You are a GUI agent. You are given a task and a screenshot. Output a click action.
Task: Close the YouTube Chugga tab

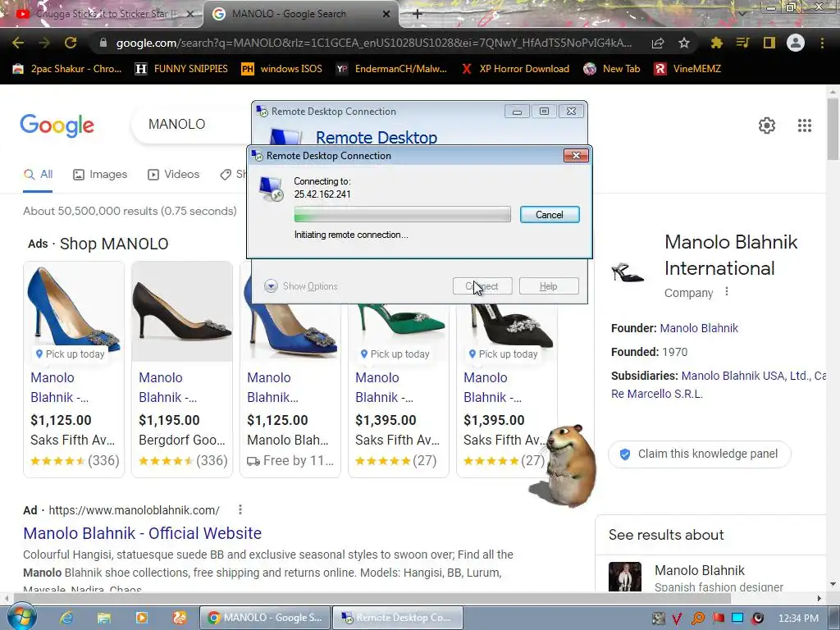point(189,14)
